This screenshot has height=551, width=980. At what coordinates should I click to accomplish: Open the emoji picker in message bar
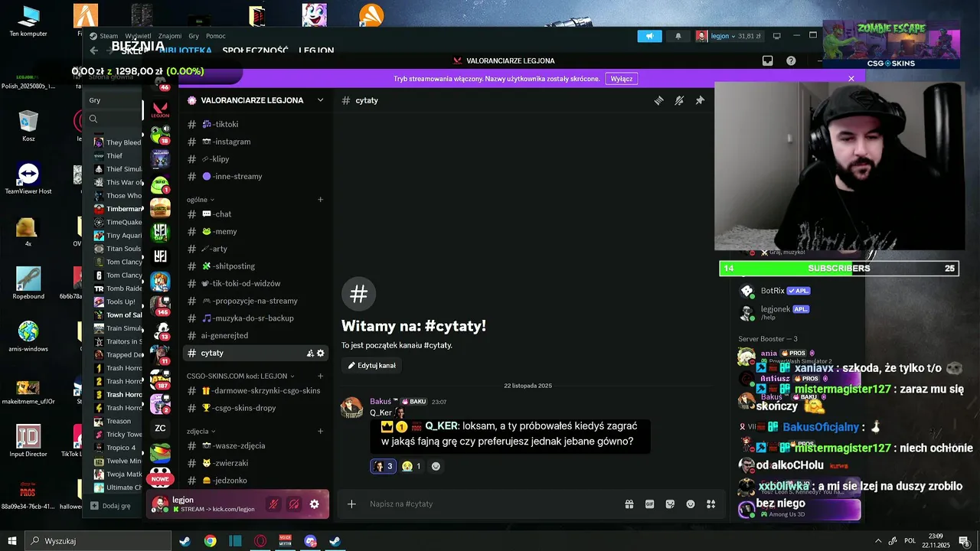pos(691,504)
